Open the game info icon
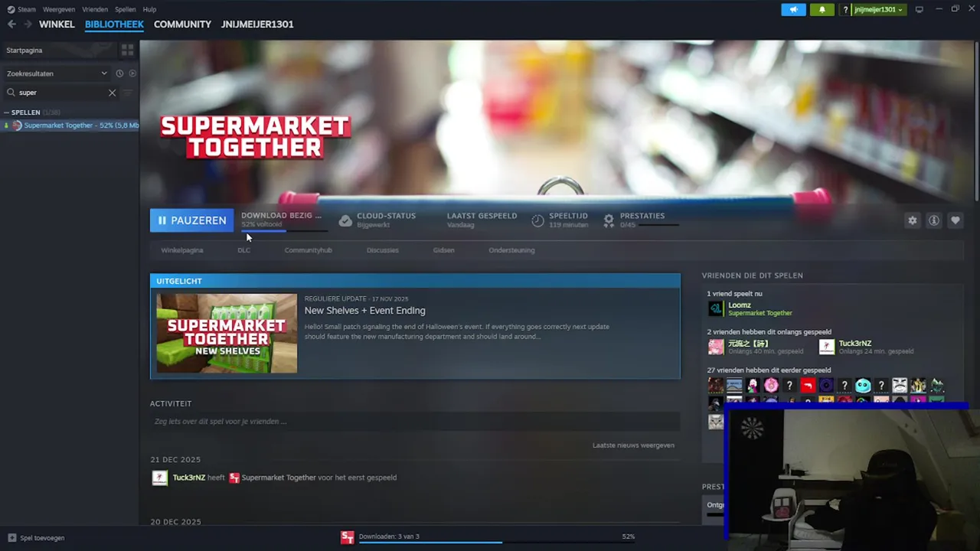This screenshot has width=980, height=551. pyautogui.click(x=933, y=220)
